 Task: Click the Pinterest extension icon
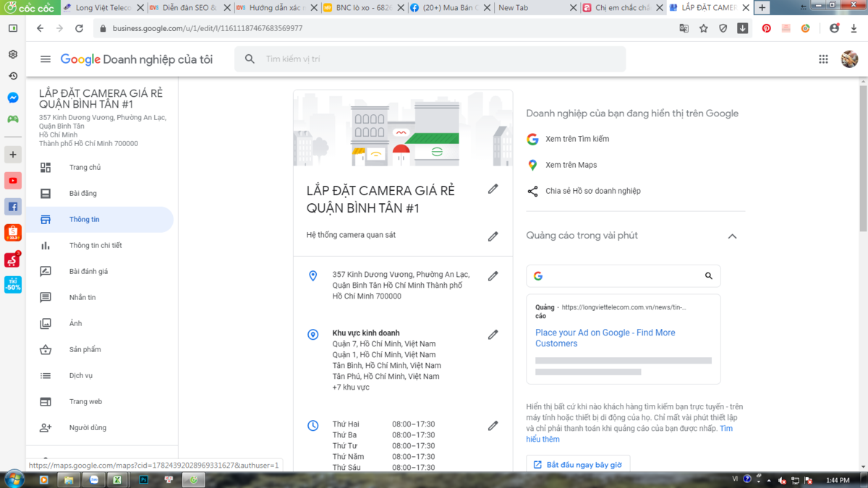pyautogui.click(x=767, y=28)
